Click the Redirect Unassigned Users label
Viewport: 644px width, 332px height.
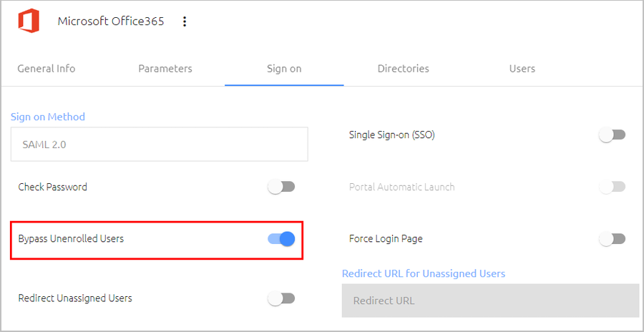75,298
